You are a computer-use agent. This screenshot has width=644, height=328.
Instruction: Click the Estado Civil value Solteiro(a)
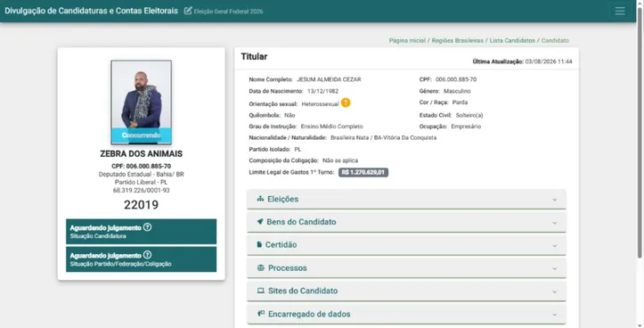point(469,115)
